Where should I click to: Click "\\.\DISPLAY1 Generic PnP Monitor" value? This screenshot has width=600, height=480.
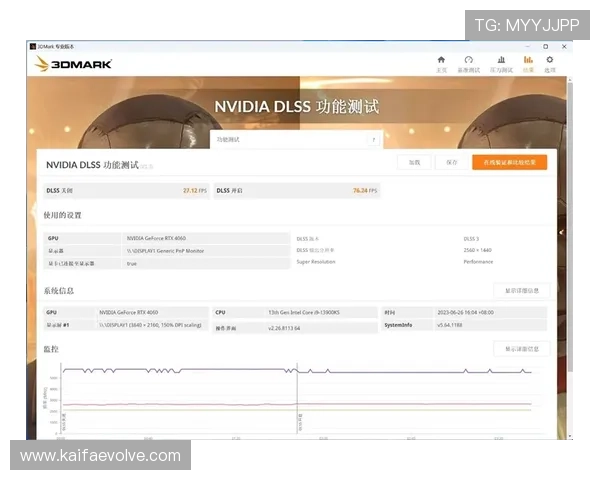165,251
